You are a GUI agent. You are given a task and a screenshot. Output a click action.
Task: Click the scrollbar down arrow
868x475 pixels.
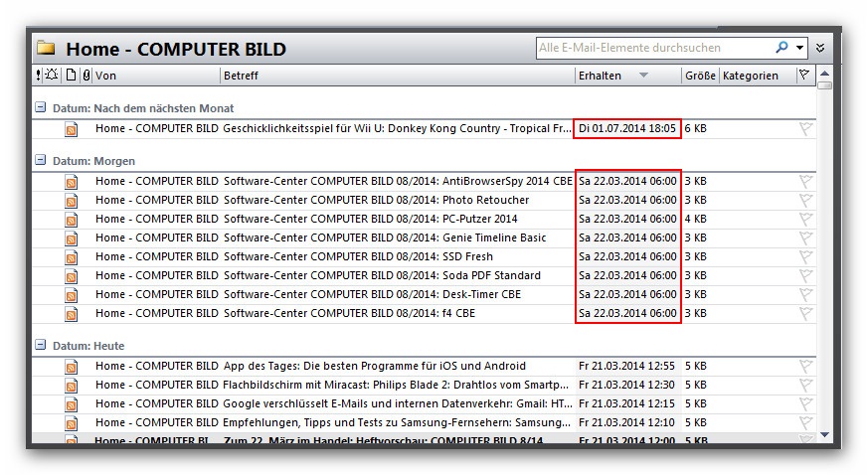[x=824, y=435]
